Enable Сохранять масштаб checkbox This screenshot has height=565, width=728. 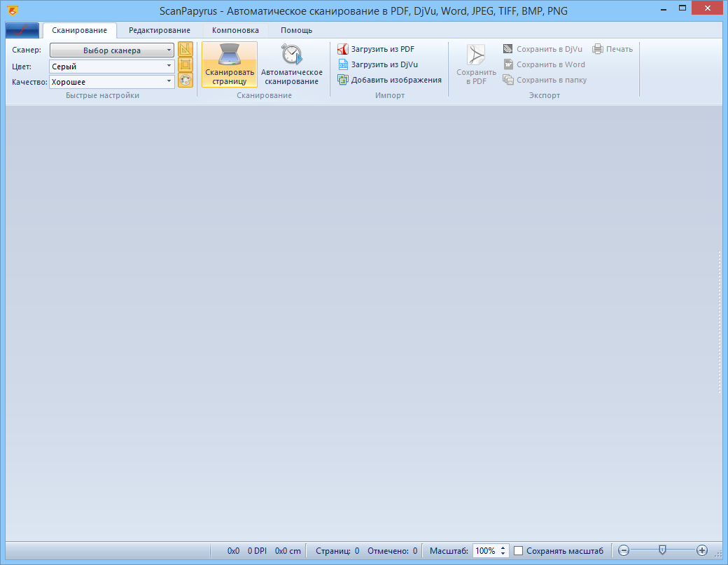[519, 550]
